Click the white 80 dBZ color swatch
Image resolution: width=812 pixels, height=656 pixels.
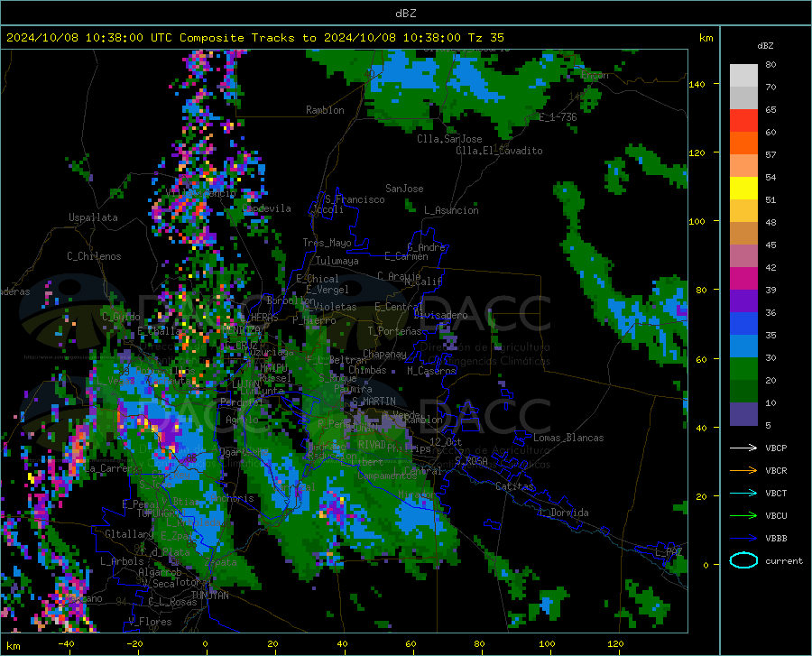click(x=743, y=76)
